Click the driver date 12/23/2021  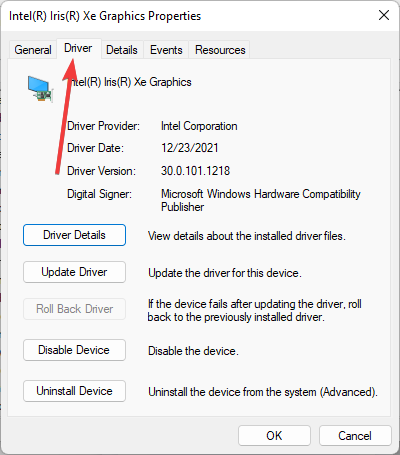[190, 148]
